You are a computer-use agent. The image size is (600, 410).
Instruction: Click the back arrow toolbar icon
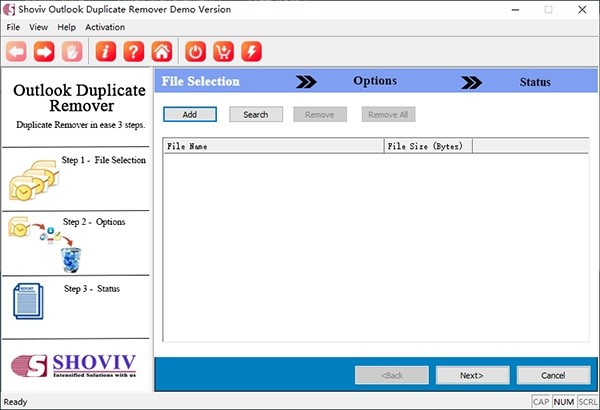click(16, 50)
